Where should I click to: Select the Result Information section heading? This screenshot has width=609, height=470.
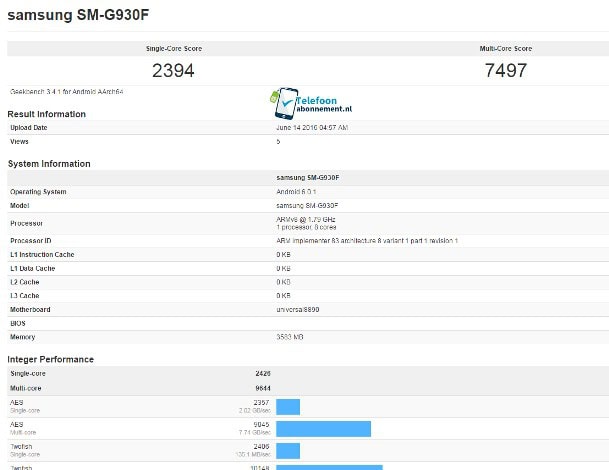pos(47,114)
